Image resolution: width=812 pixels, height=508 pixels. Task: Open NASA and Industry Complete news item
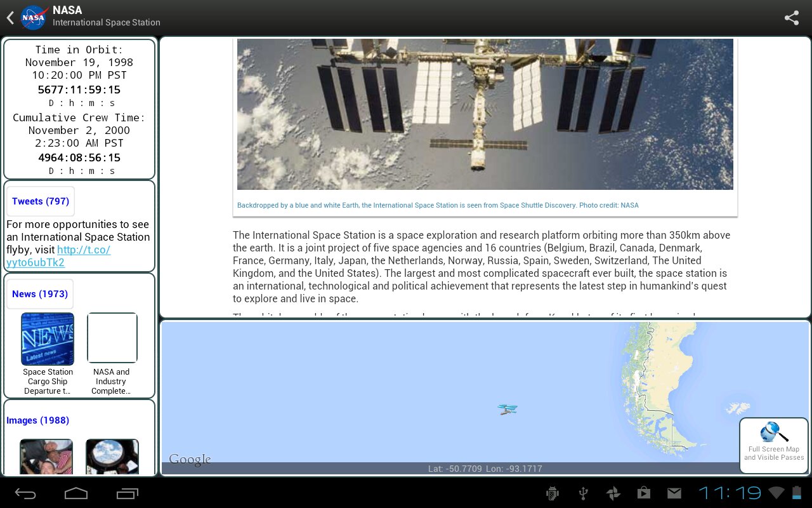click(112, 338)
